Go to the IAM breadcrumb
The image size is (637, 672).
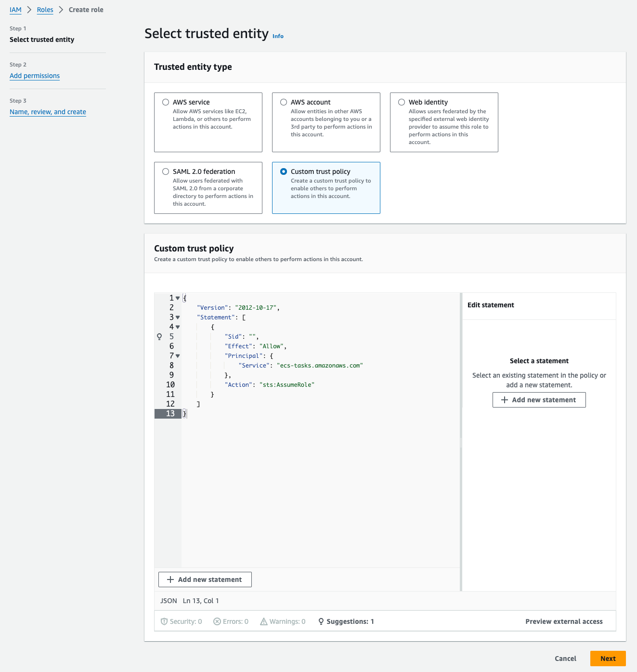[x=15, y=10]
